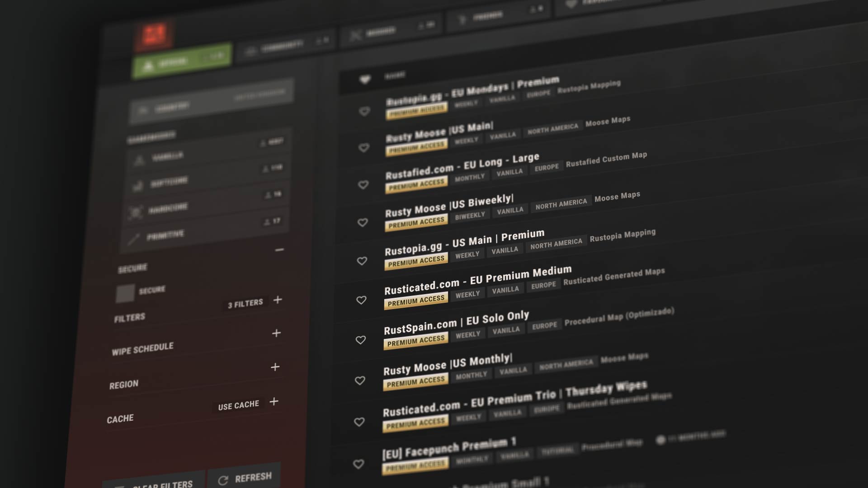Open server Rustopia.gg - US Main | Premium
Viewport: 868px width, 488px height.
point(464,242)
